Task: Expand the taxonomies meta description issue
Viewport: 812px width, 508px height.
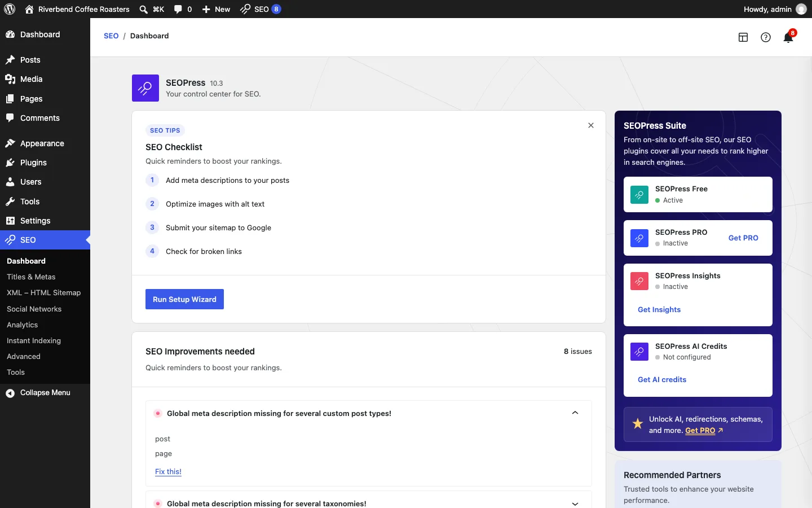Action: coord(575,503)
